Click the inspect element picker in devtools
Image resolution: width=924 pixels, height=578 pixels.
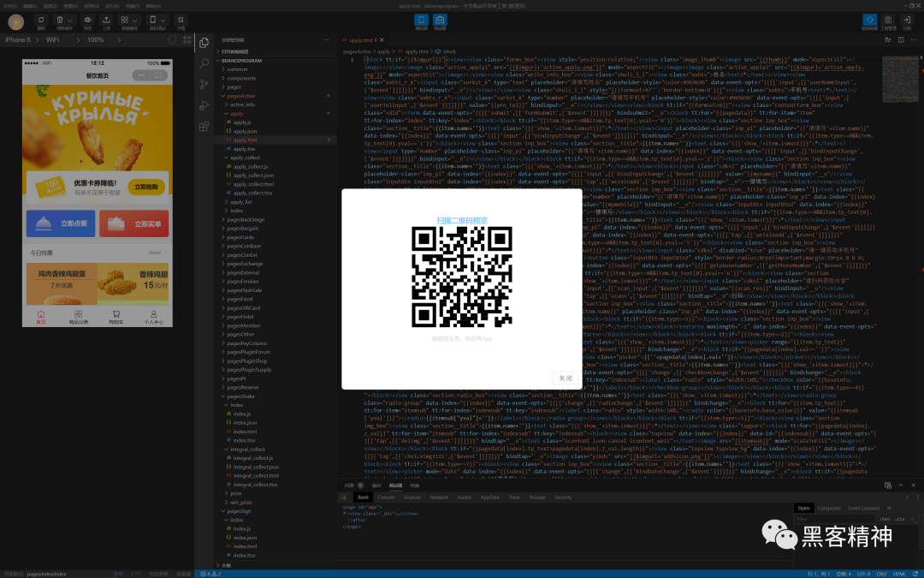pos(344,498)
